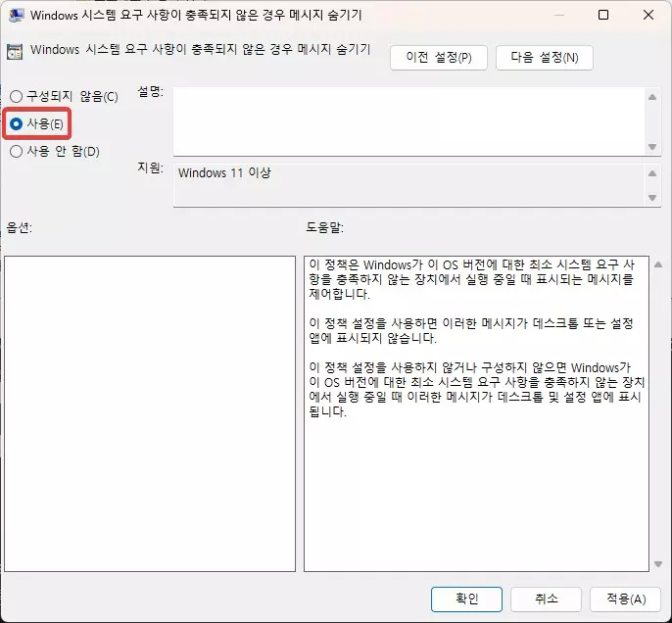Maximize the policy dialog window

click(x=603, y=15)
